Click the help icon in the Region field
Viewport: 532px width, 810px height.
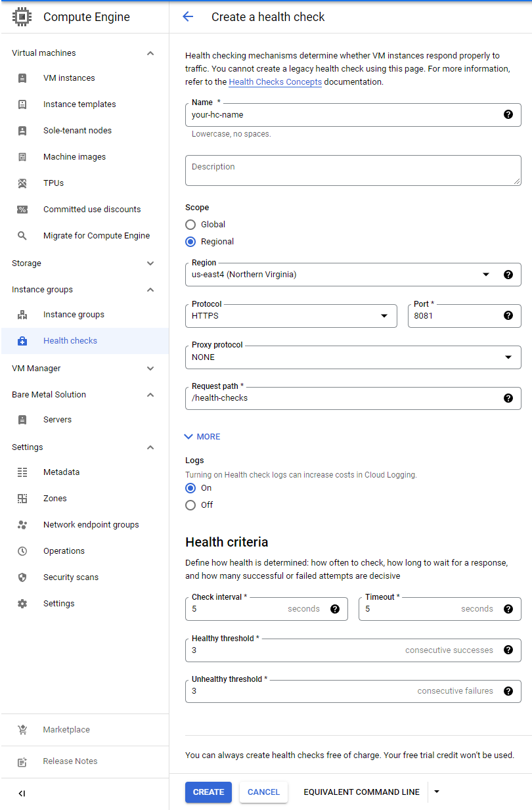click(508, 275)
